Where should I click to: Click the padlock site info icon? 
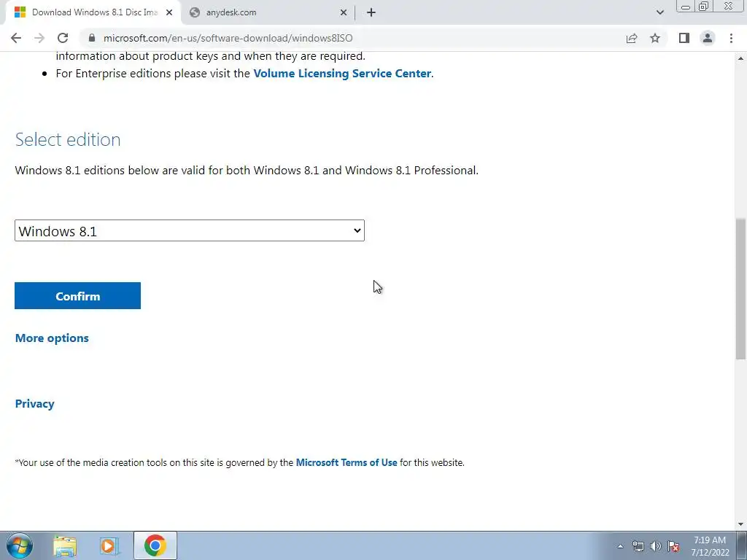pyautogui.click(x=92, y=38)
